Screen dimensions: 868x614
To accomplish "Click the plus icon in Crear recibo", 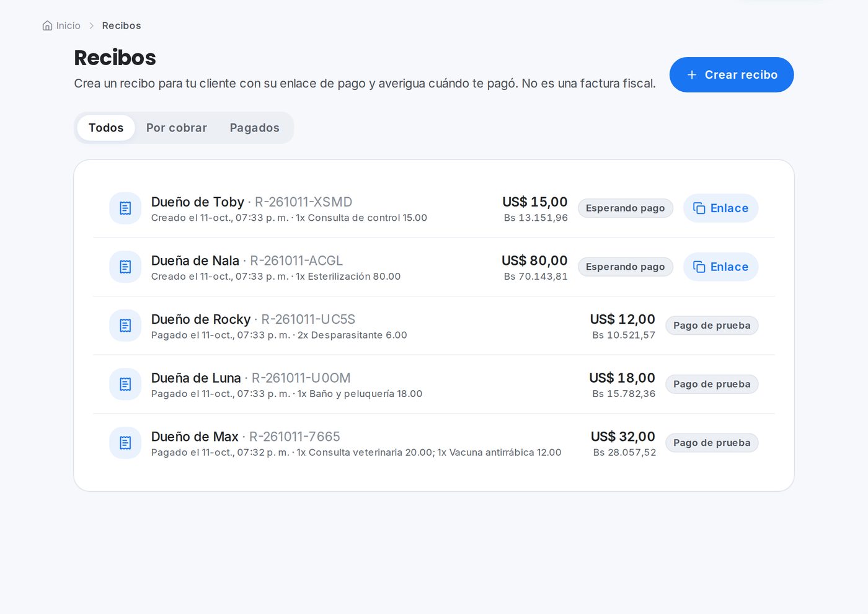I will click(x=692, y=74).
